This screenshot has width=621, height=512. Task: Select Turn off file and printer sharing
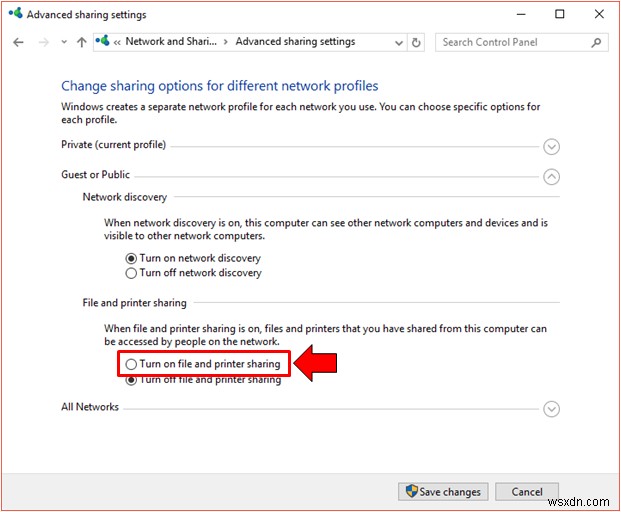click(203, 380)
